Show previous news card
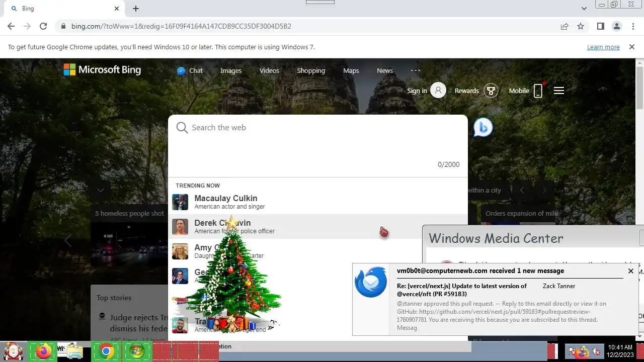This screenshot has height=362, width=644. point(68,241)
